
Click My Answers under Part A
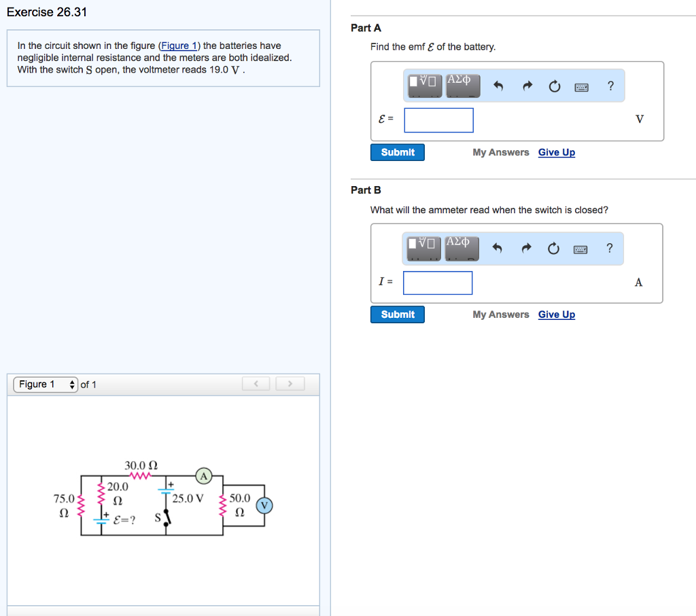point(501,152)
